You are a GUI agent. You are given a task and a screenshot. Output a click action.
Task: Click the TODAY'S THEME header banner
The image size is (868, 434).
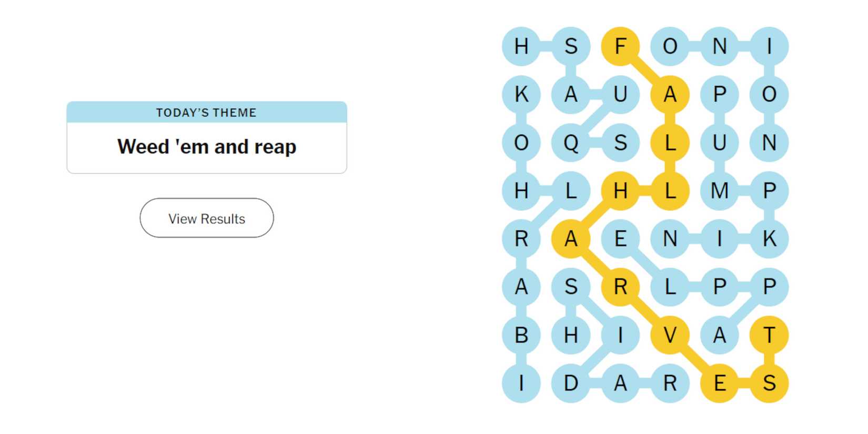[206, 112]
